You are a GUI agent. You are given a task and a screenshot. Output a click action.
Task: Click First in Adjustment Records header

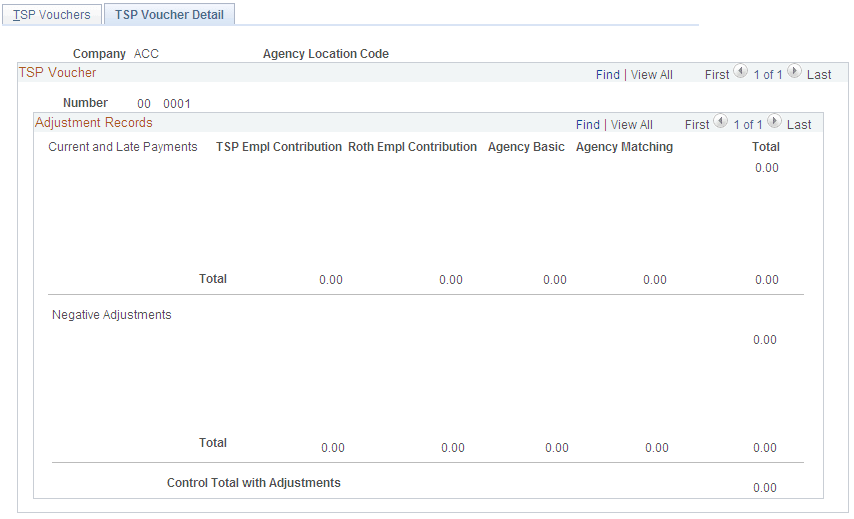(x=697, y=125)
